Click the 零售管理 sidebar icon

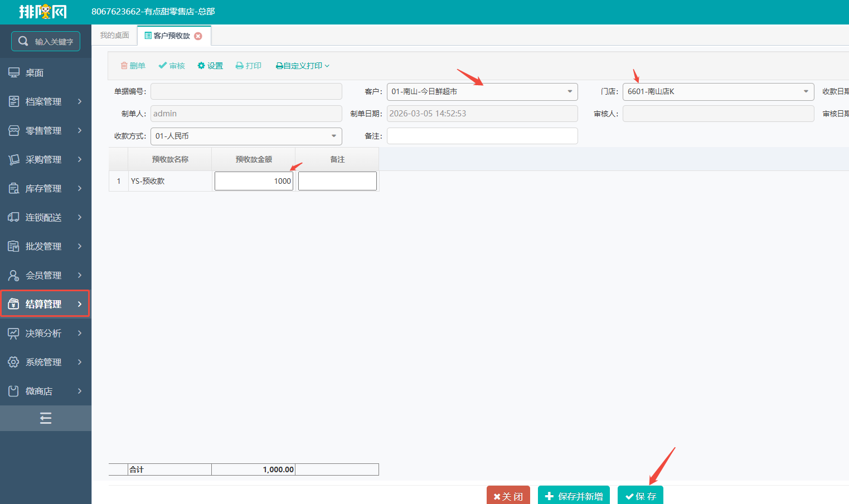pyautogui.click(x=14, y=130)
